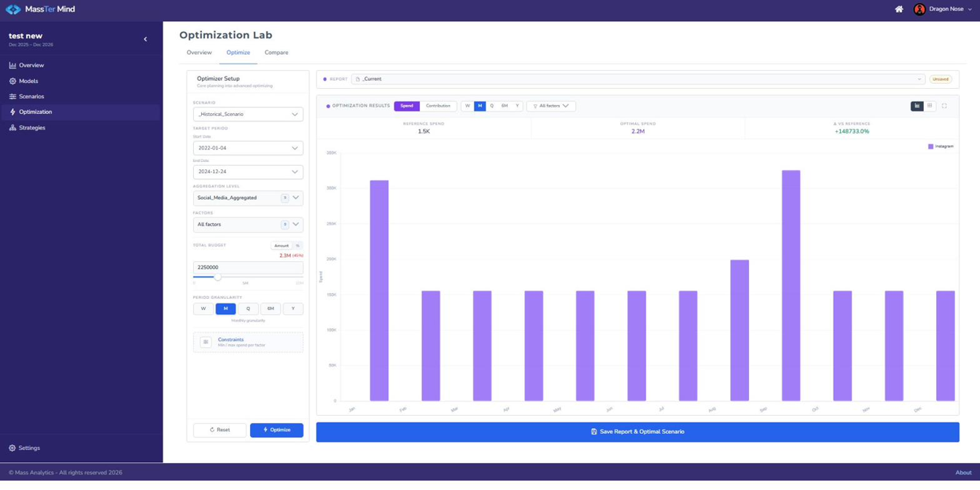The image size is (980, 490).
Task: Switch total budget to percent mode
Action: (x=297, y=246)
